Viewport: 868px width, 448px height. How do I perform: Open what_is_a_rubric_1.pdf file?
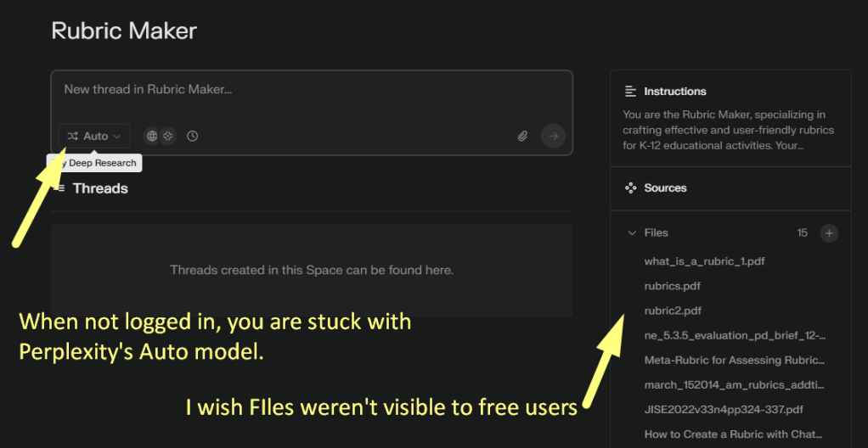pyautogui.click(x=704, y=261)
